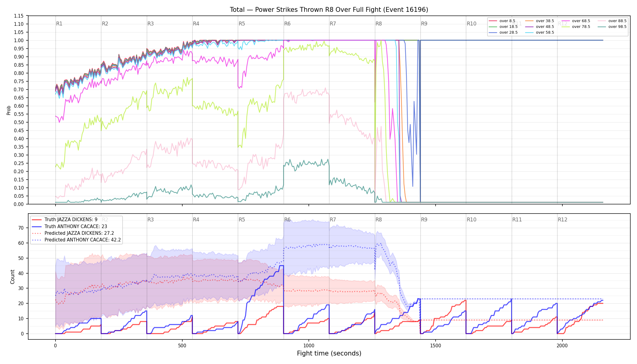Select the 1500 tick on fight time axis

pyautogui.click(x=436, y=346)
